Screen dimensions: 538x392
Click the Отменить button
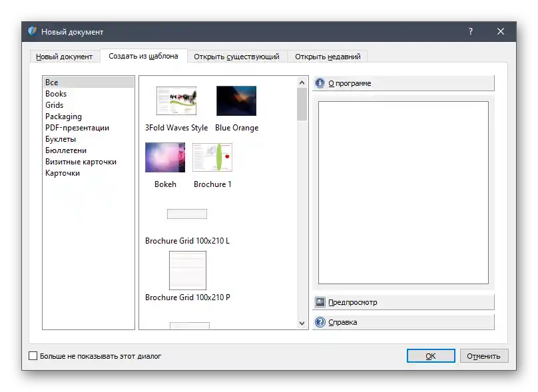pyautogui.click(x=483, y=356)
